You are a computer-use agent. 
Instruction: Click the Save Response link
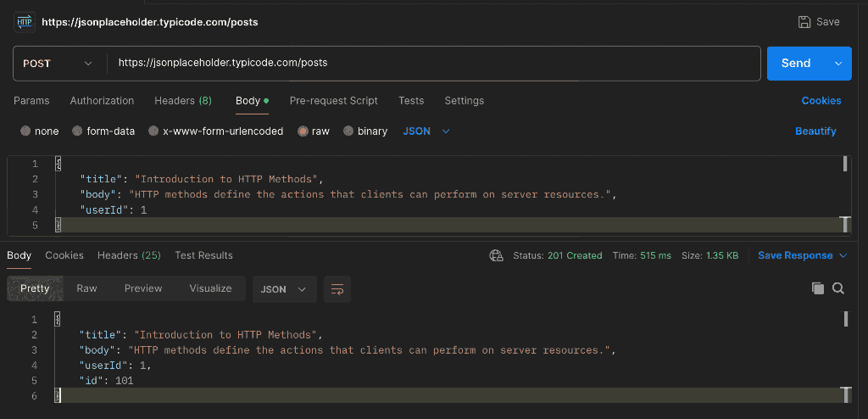pos(795,255)
